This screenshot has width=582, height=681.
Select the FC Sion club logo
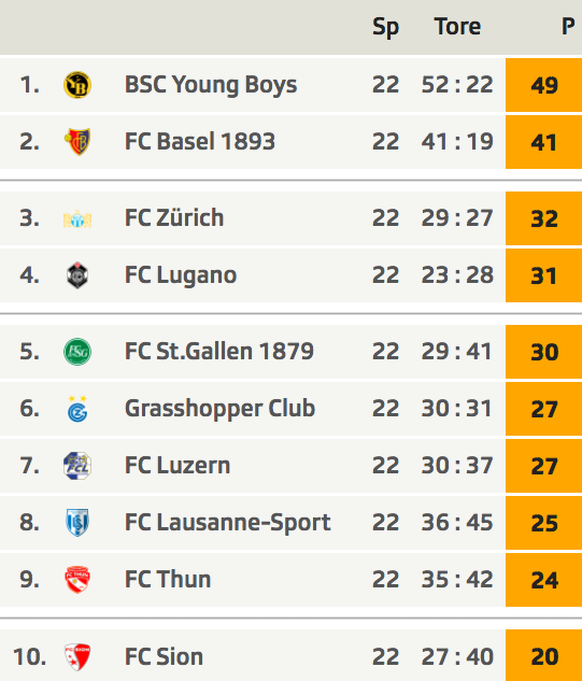click(x=77, y=657)
